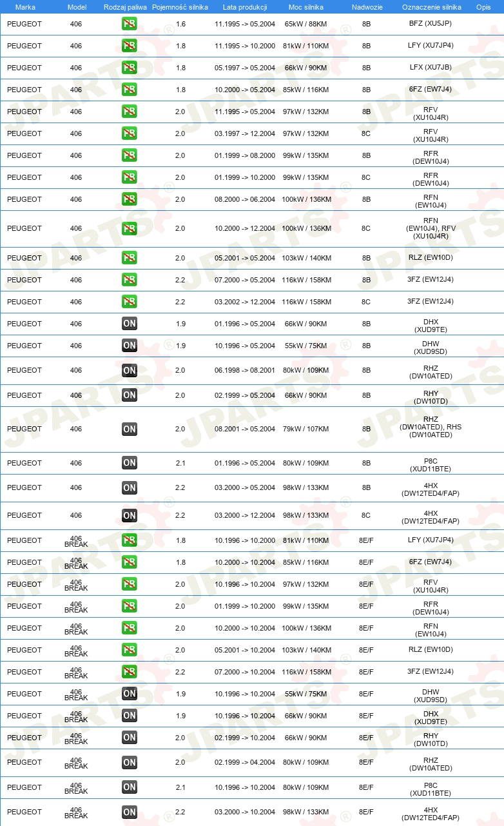Click the PB icon in the 406 BREAK RLZ row
This screenshot has height=826, width=504.
pos(130,650)
